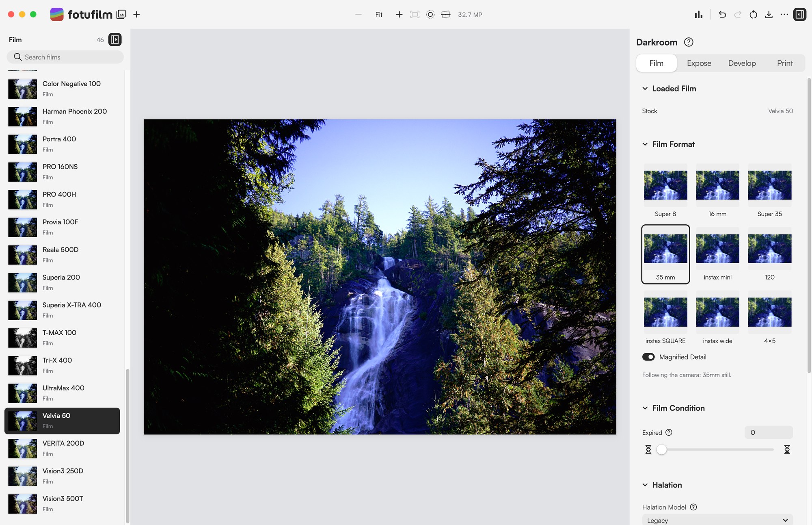Switch to the Develop tab
Screen dimensions: 812x525
[x=742, y=63]
